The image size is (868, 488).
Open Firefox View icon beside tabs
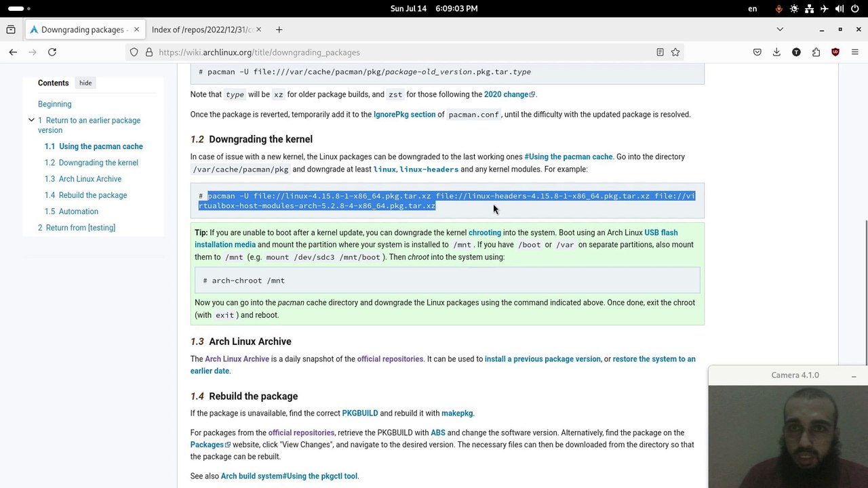click(11, 30)
